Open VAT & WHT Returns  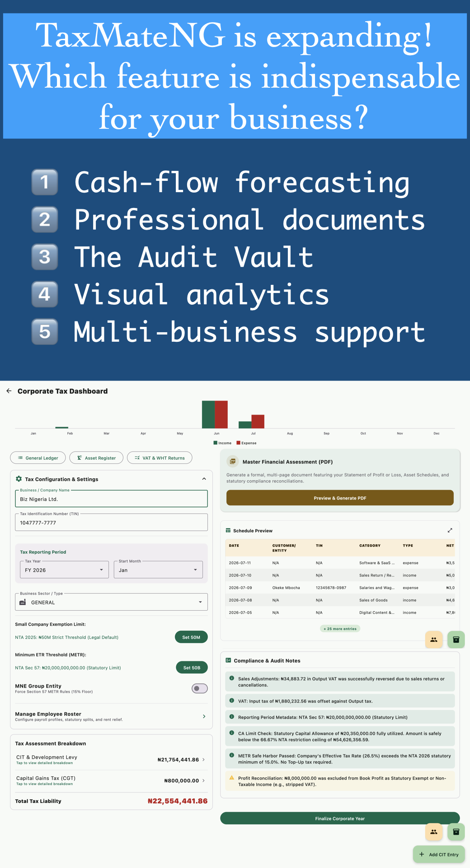point(160,458)
